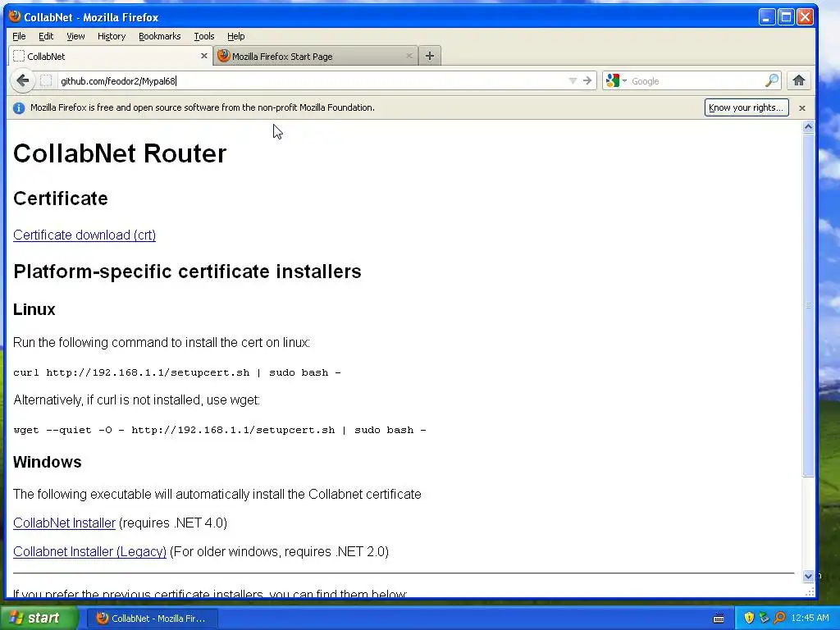Click CollabNet Firefox taskbar button
The width and height of the screenshot is (840, 630).
[152, 619]
